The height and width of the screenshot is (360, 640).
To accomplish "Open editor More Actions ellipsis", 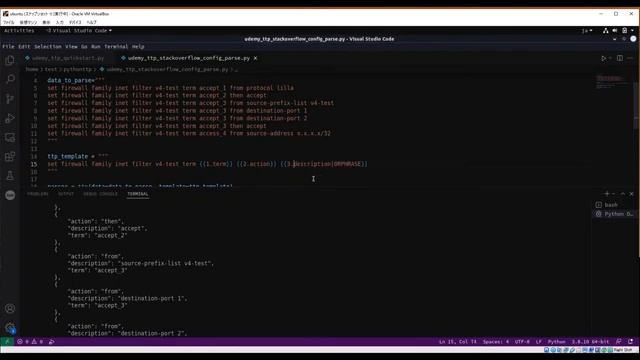I will (x=630, y=58).
